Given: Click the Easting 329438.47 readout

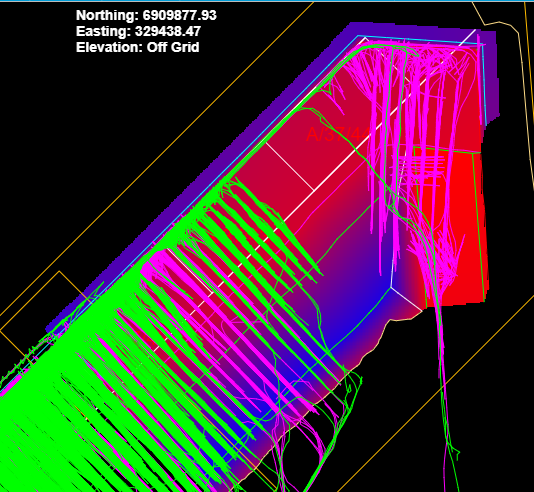Looking at the screenshot, I should 138,31.
